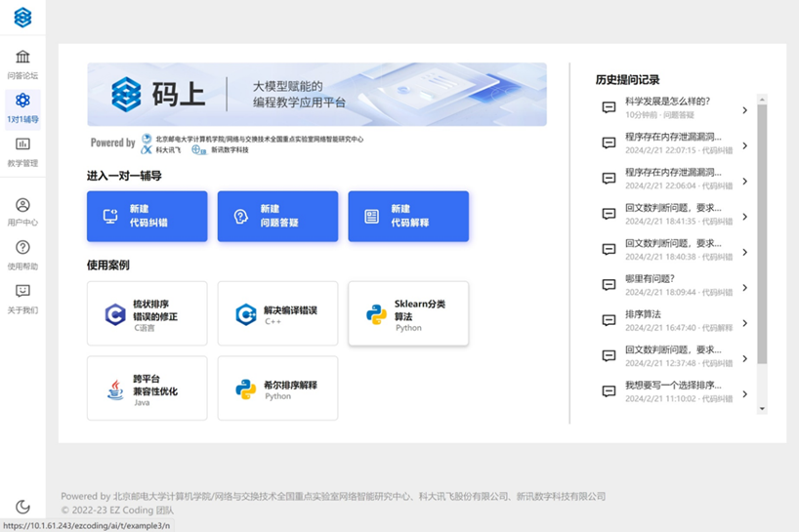Screen dimensions: 799x532
Task: Open 教学管理 chart icon in sidebar
Action: [x=22, y=144]
